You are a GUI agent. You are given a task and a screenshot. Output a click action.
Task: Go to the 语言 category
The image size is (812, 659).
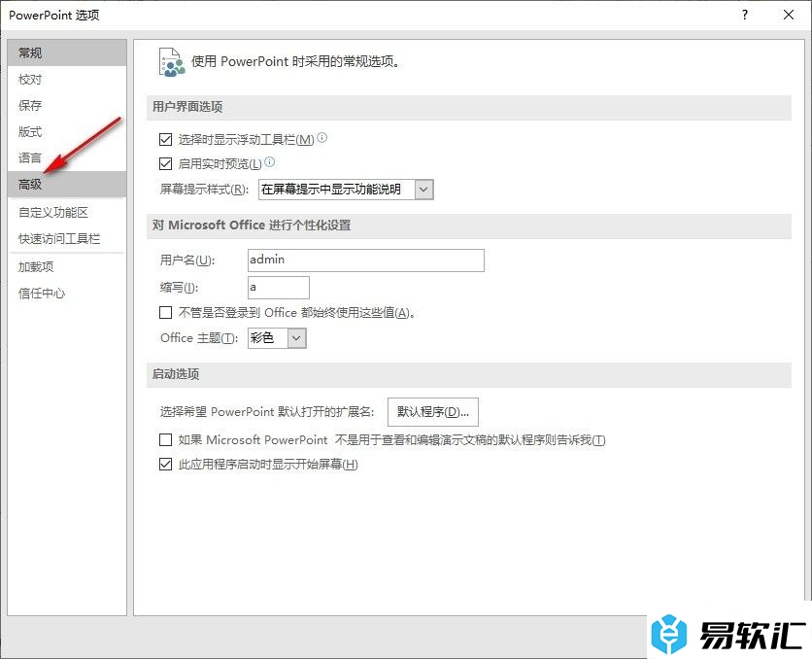coord(67,158)
